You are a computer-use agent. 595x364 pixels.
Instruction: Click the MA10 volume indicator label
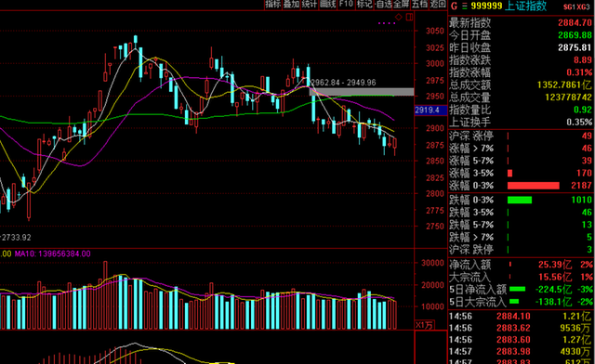tap(52, 253)
